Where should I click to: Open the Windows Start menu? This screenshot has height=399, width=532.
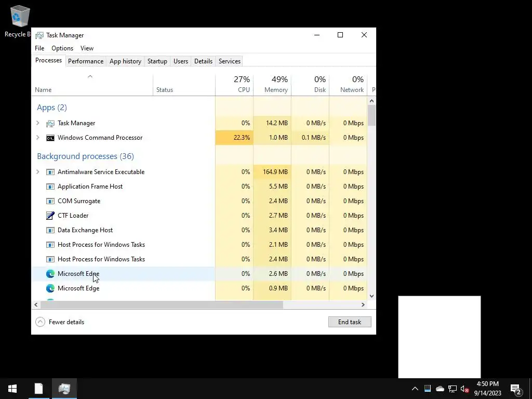12,389
